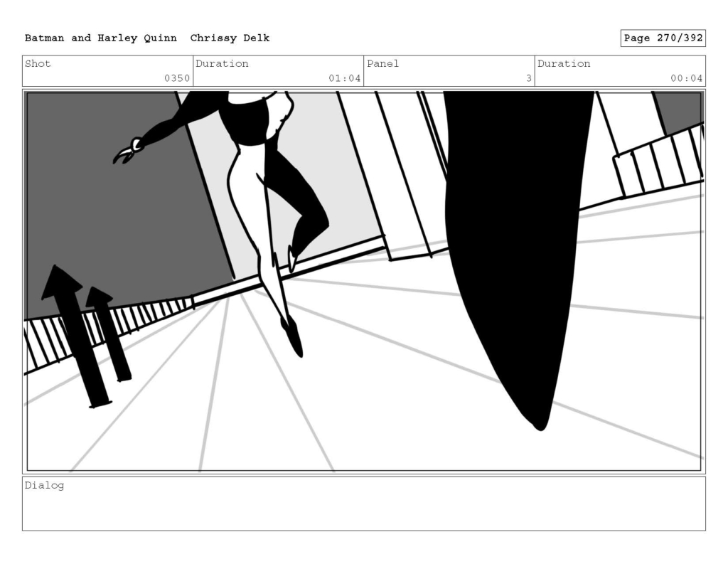Click the Duration label above "01:04"
The image size is (728, 564).
222,63
